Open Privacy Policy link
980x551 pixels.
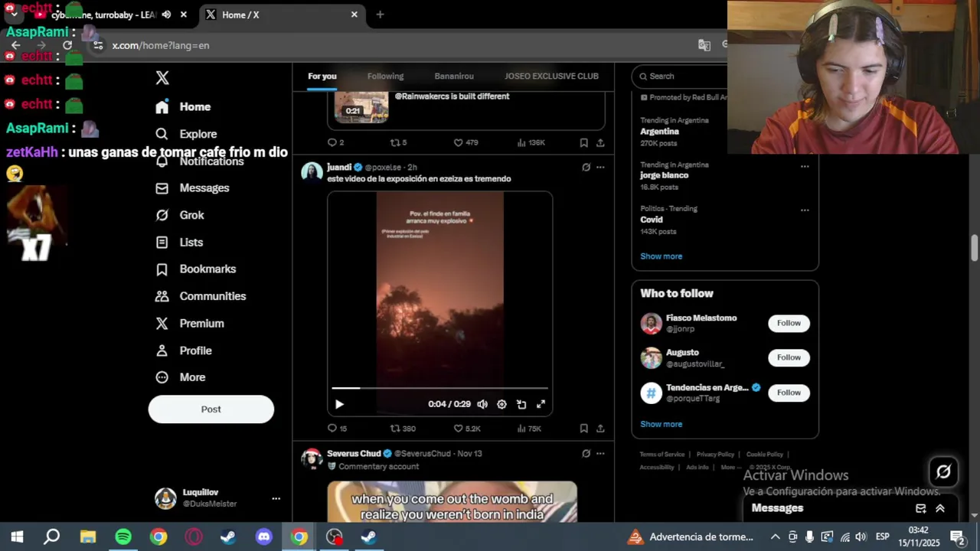click(715, 455)
